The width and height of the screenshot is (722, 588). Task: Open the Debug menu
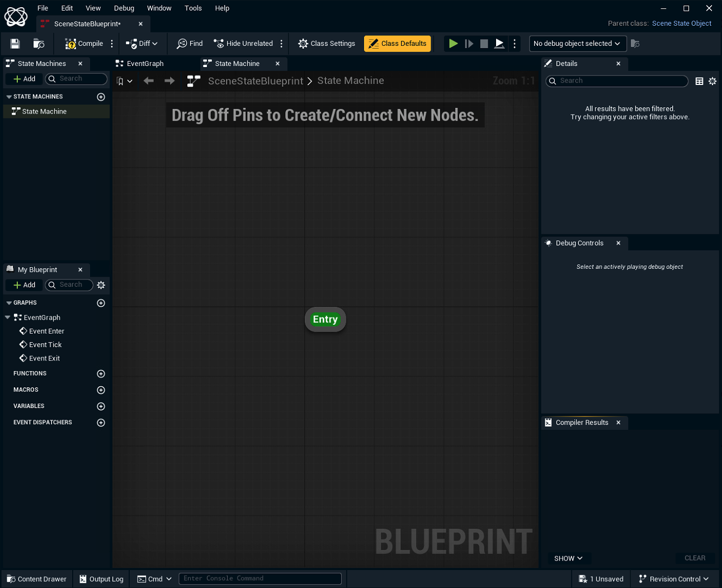[x=124, y=8]
